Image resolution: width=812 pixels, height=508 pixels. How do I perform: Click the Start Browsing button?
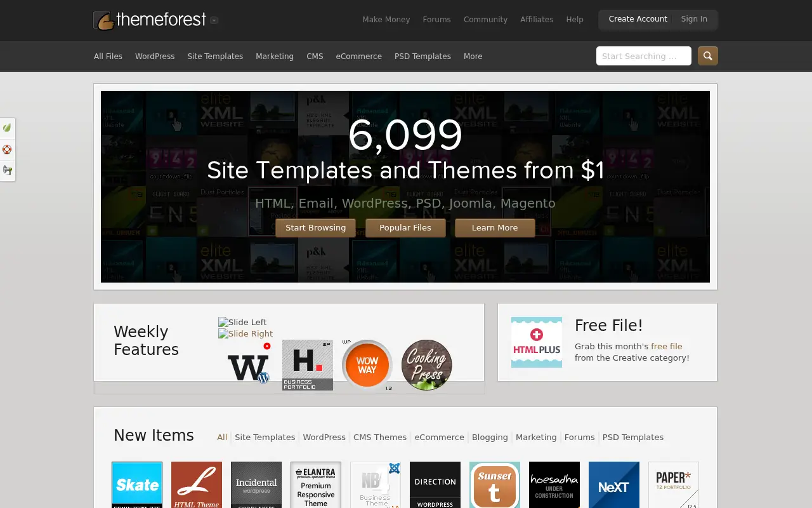315,228
